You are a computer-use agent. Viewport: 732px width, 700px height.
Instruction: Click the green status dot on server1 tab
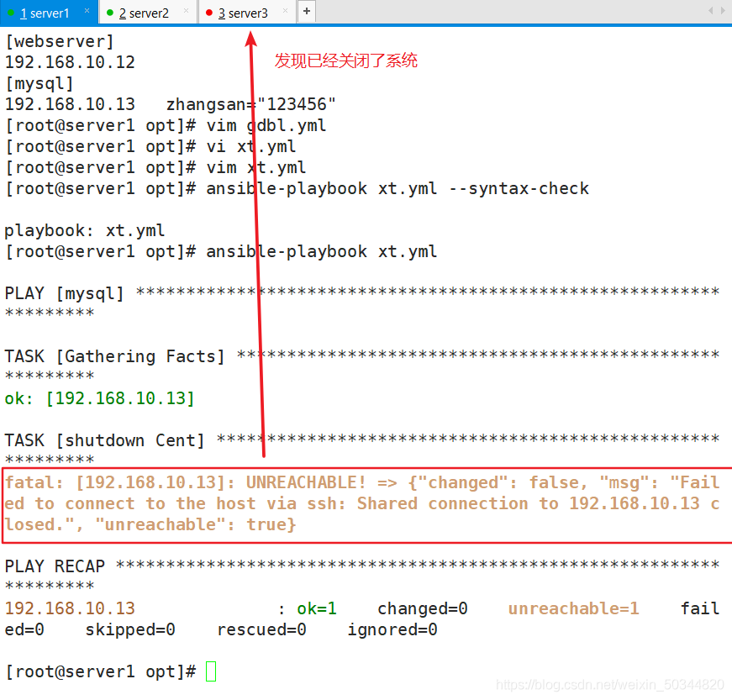(11, 13)
